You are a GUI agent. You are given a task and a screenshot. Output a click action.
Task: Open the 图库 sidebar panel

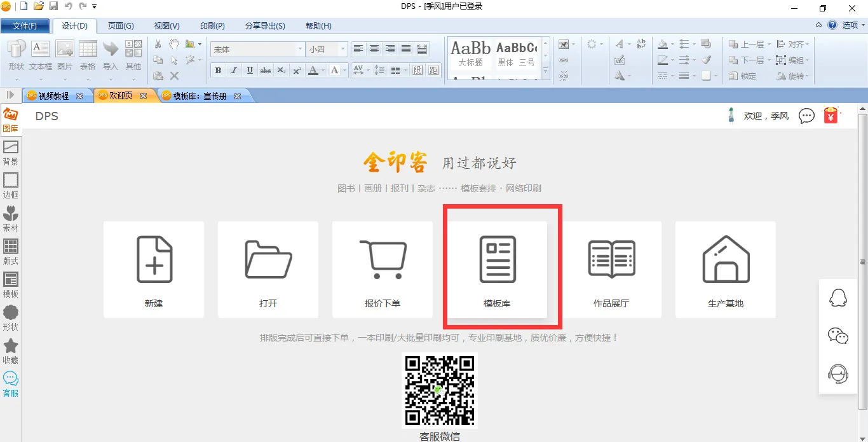(x=11, y=120)
